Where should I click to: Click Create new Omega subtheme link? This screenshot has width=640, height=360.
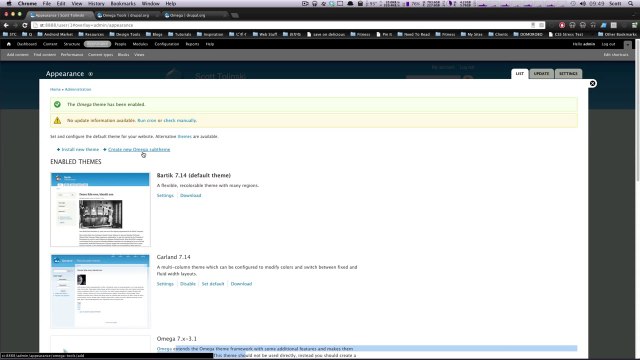pos(139,149)
